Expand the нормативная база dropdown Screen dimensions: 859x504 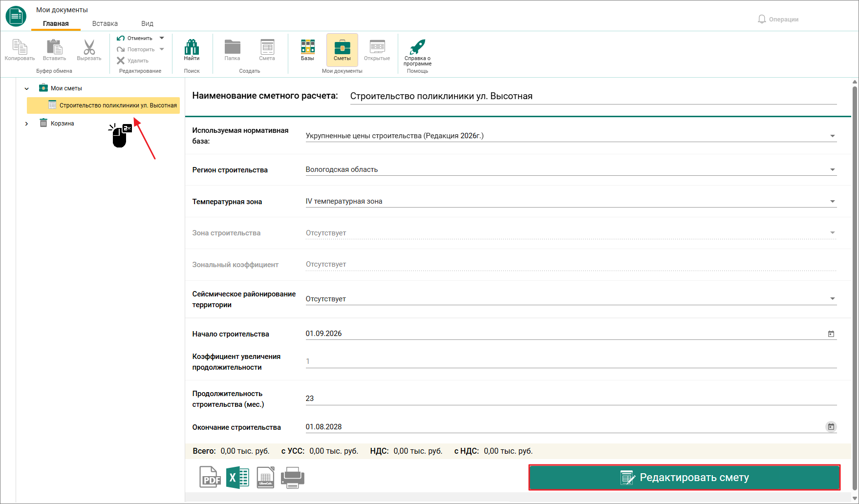[x=833, y=136]
